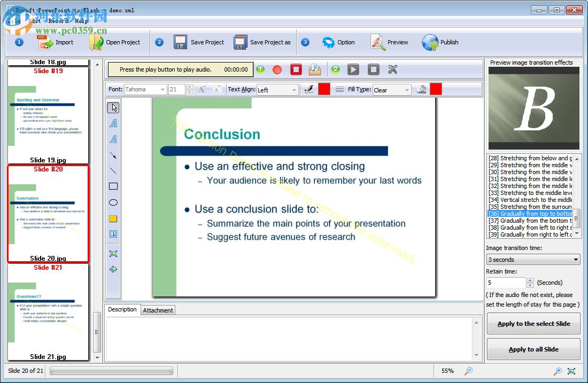Open the Record menu
Image resolution: width=588 pixels, height=383 pixels.
point(58,21)
